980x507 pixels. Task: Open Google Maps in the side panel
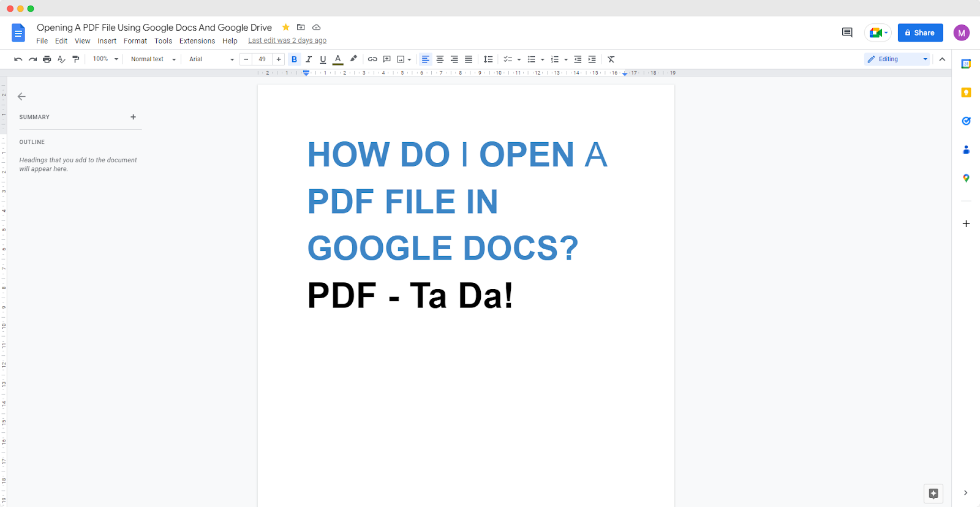[x=966, y=178]
